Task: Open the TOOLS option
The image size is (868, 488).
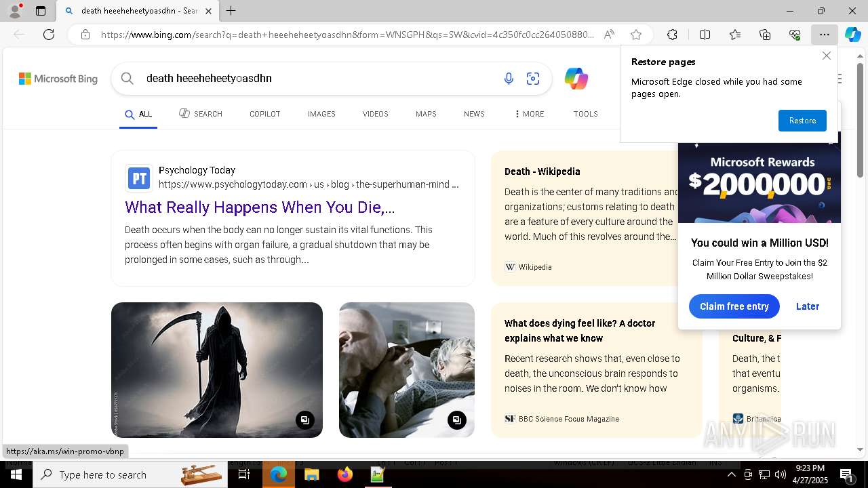Action: (x=585, y=114)
